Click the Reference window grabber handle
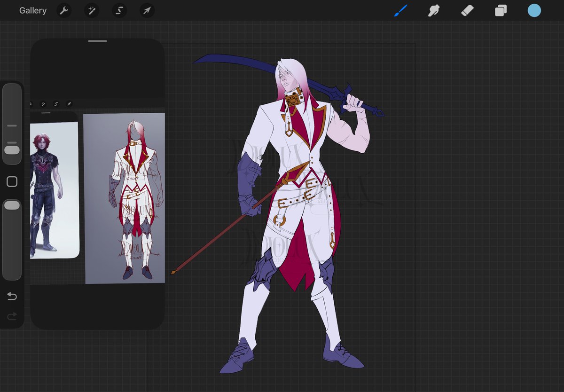 point(97,41)
